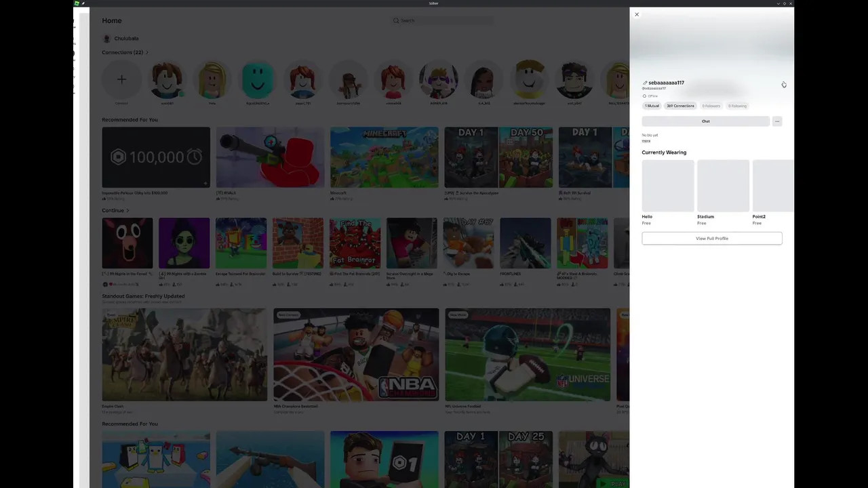Open NFL Universe Football banner

coord(528,354)
